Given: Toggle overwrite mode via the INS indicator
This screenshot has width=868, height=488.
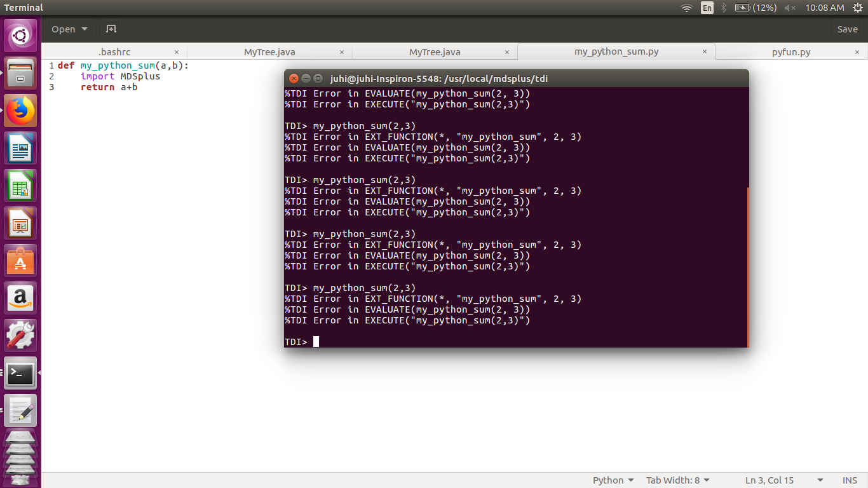Looking at the screenshot, I should [849, 480].
